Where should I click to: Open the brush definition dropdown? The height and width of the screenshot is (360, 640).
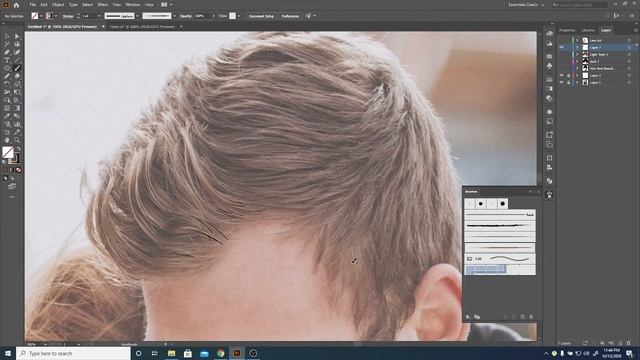(x=174, y=16)
